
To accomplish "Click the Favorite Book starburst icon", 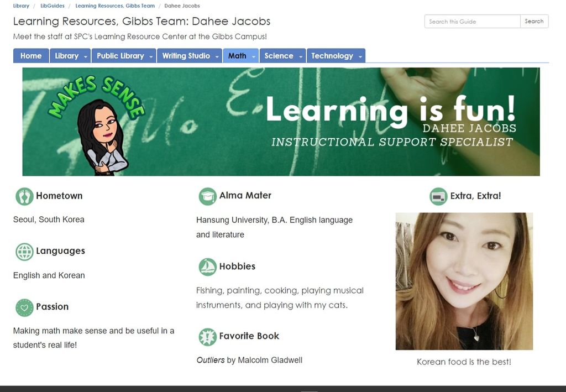I will [208, 337].
